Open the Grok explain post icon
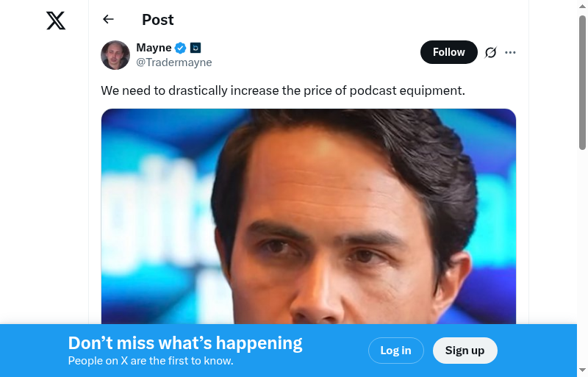Image resolution: width=588 pixels, height=377 pixels. tap(490, 52)
